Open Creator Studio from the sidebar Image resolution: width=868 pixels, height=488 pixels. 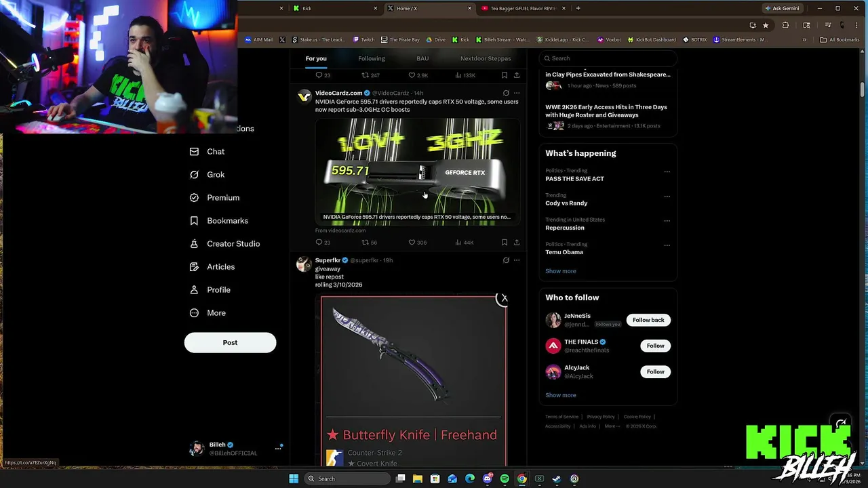(x=224, y=244)
